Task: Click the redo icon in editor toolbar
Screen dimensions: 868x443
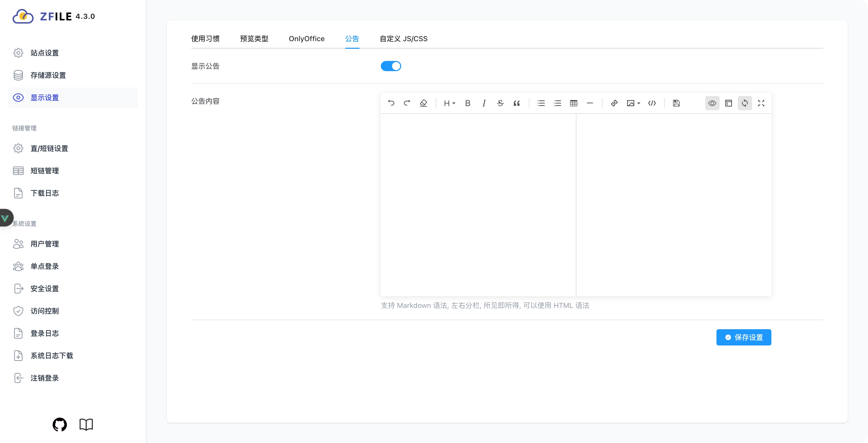Action: click(x=407, y=103)
